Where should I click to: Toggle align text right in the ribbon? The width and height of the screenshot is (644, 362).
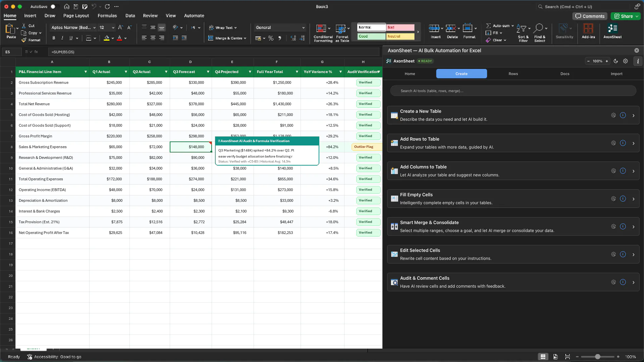(162, 38)
